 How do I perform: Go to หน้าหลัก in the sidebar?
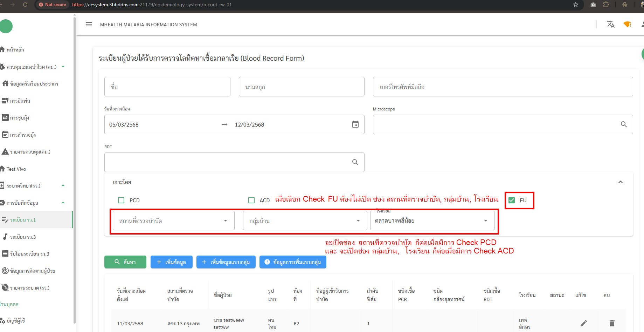pyautogui.click(x=15, y=50)
